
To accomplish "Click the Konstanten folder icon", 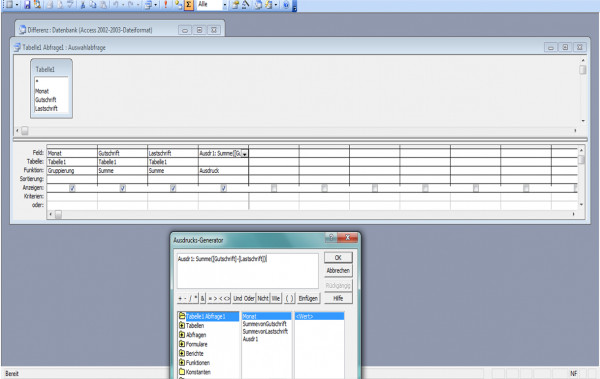I will click(182, 372).
